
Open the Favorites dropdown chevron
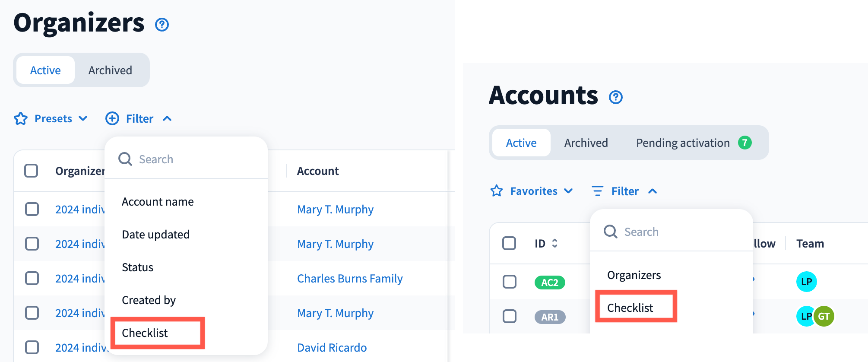(x=569, y=191)
